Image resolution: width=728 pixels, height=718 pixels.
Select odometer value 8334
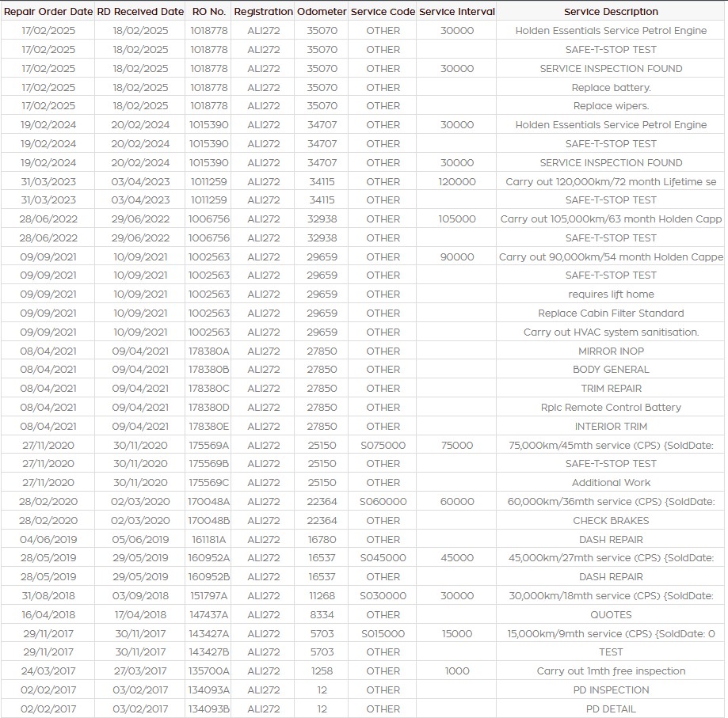pos(322,614)
